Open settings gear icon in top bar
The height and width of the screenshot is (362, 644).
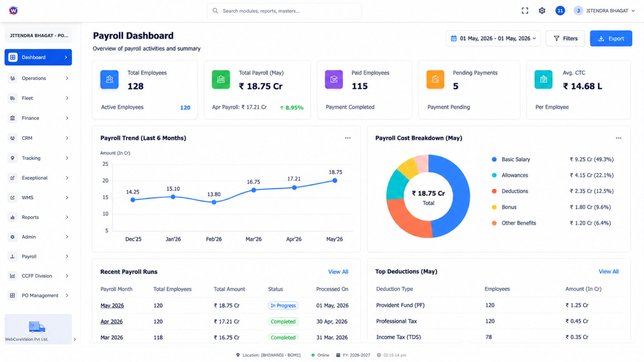(x=542, y=11)
